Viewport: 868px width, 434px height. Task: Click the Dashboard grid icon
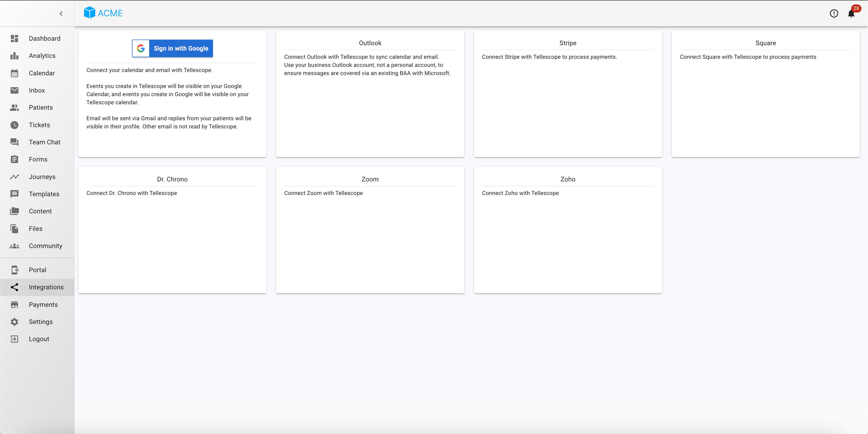coord(14,38)
